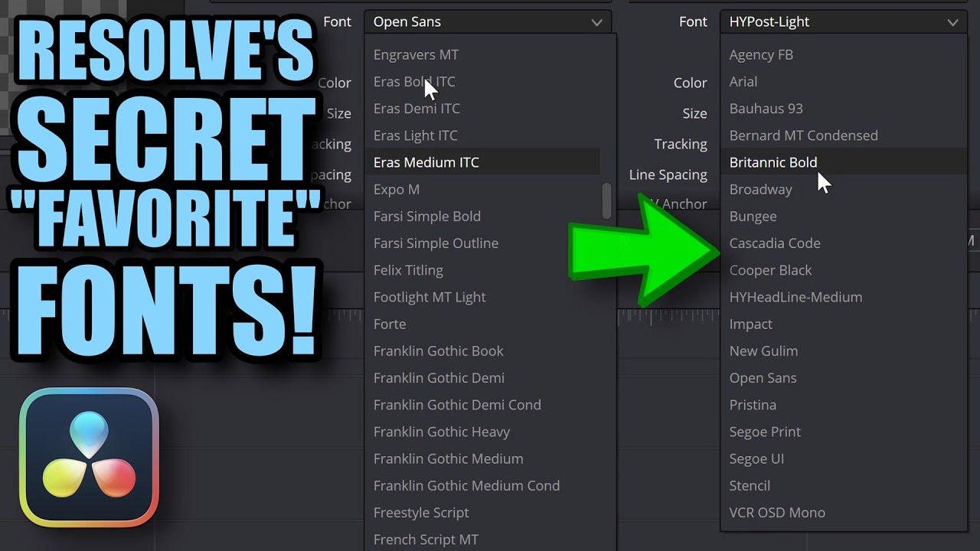Pick Franklin Gothic Medium font
Viewport: 980px width, 551px height.
click(449, 458)
